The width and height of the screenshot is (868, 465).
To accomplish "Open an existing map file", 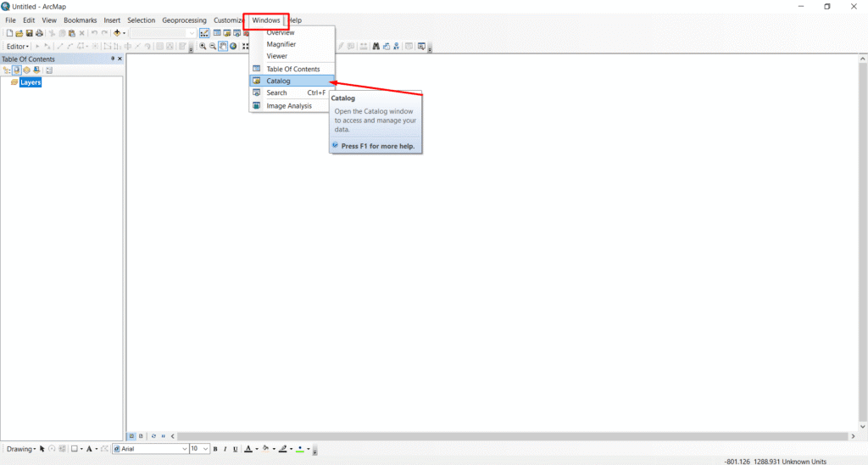I will [19, 33].
